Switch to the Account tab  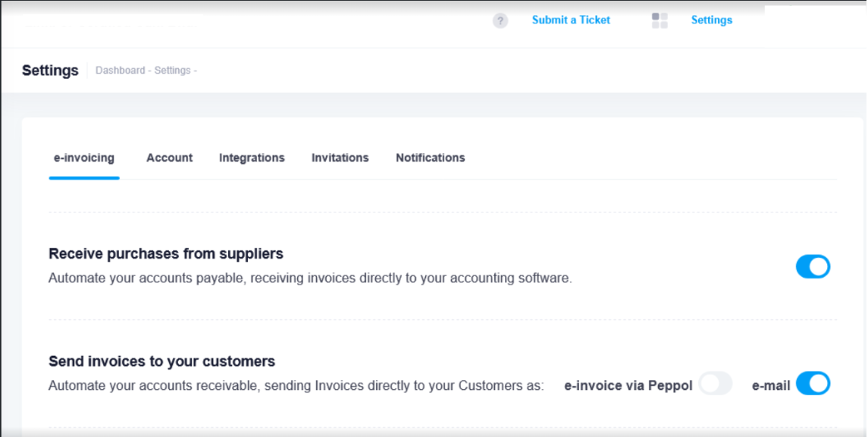tap(169, 158)
